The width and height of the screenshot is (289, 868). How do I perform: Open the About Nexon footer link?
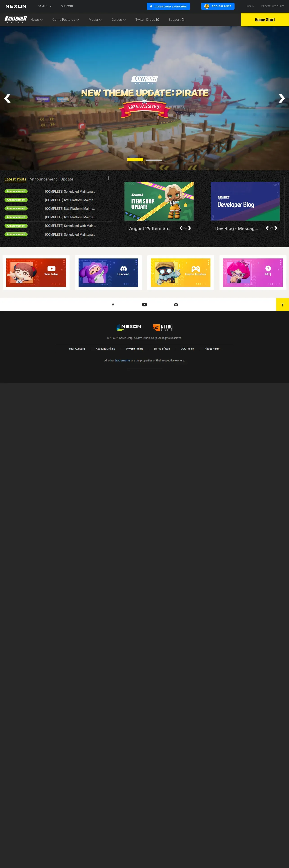(212, 349)
